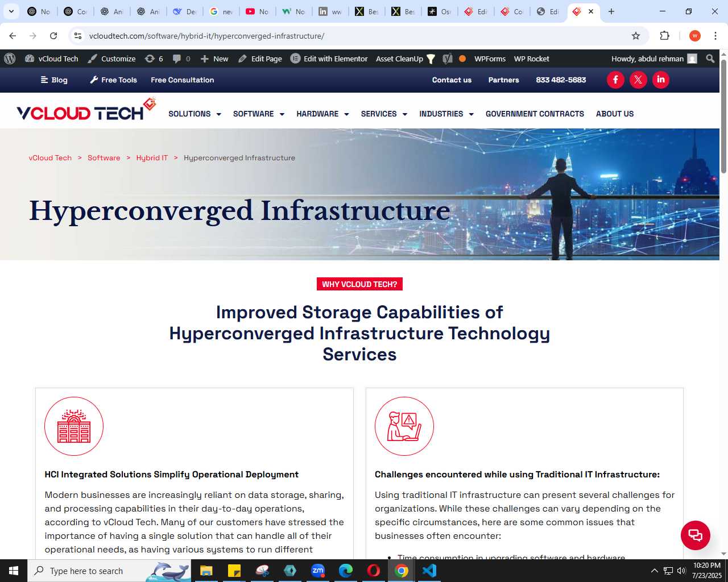
Task: Click the Why vCloud Tech? badge
Action: point(359,284)
